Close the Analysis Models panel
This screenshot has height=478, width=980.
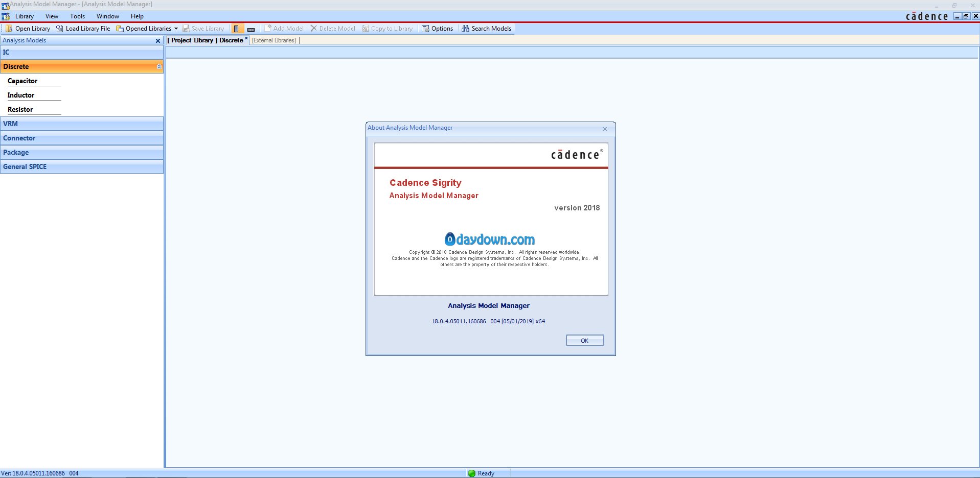158,40
